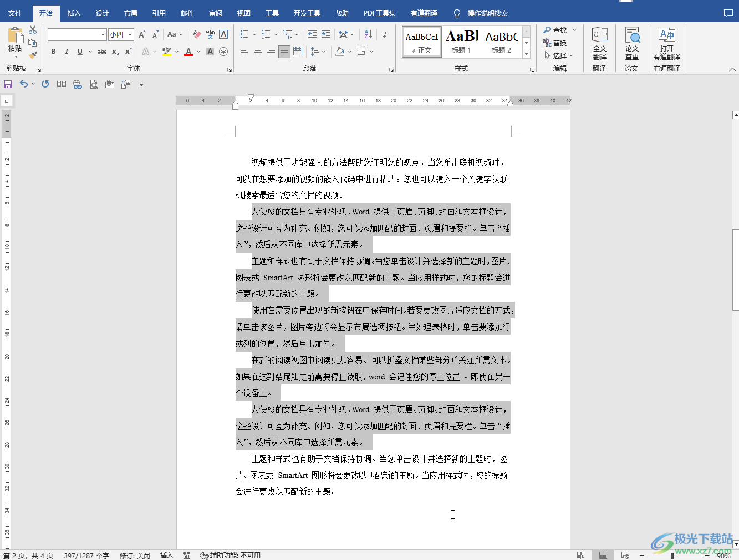Apply the Heading 1 (标题 1) style
The width and height of the screenshot is (739, 560).
pos(462,42)
